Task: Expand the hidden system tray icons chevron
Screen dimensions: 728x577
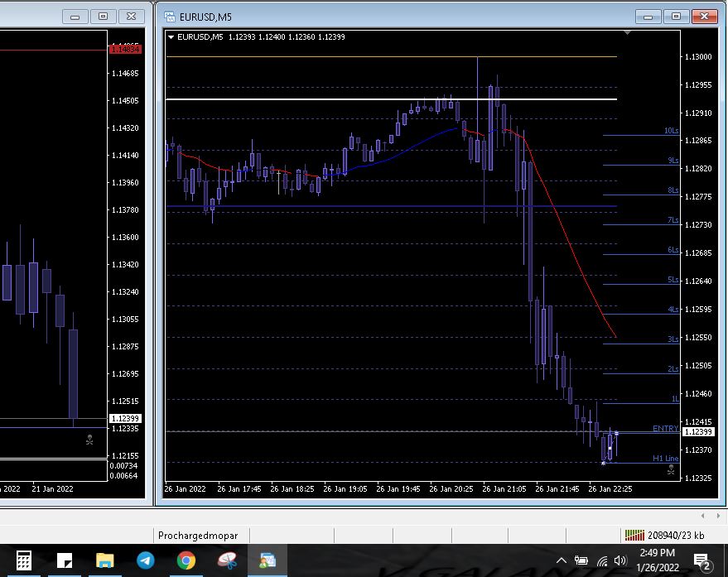Action: [562, 561]
